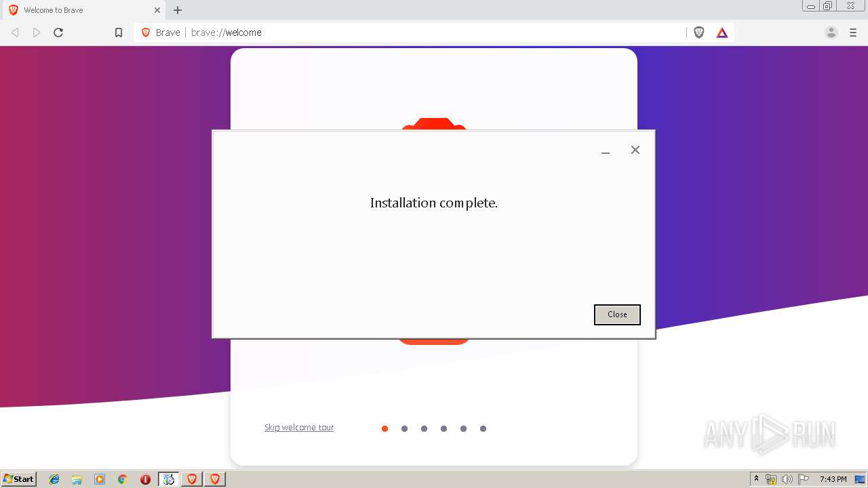The width and height of the screenshot is (868, 488).
Task: Click Close in the installation dialog
Action: pos(617,314)
